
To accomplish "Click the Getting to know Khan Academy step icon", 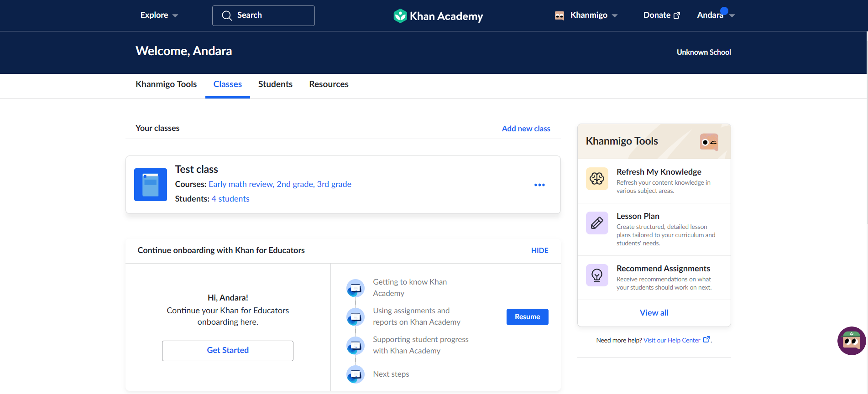I will 356,288.
